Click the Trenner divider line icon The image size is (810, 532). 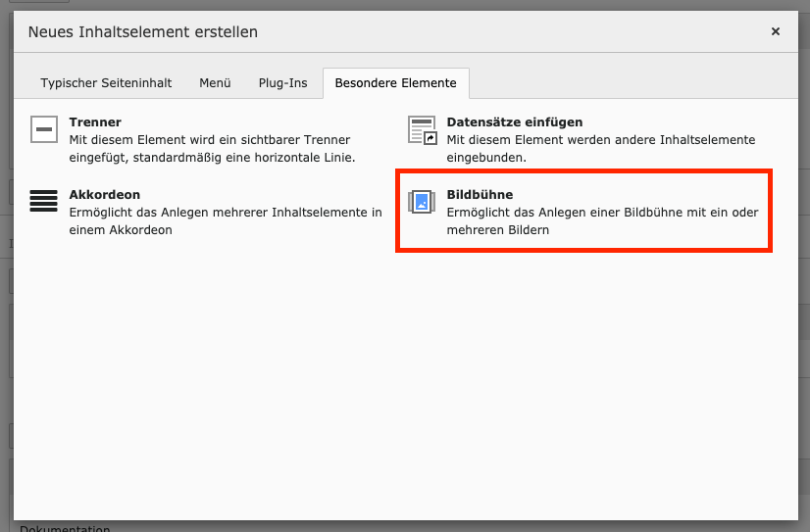[x=44, y=129]
